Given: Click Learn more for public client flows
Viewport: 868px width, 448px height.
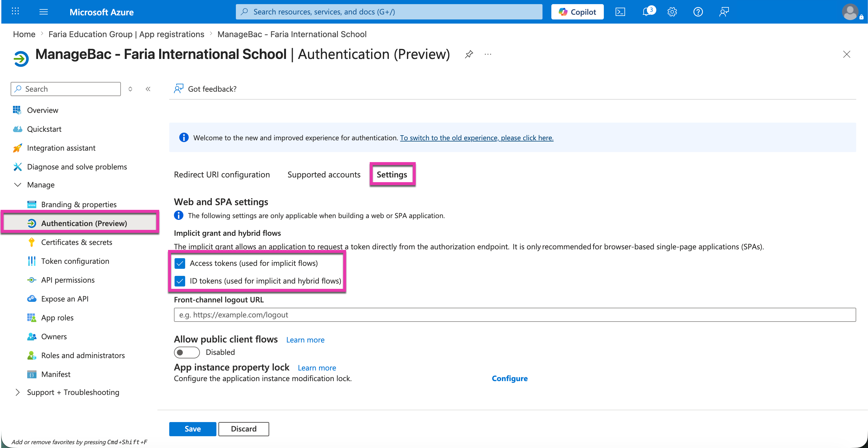Looking at the screenshot, I should point(305,340).
